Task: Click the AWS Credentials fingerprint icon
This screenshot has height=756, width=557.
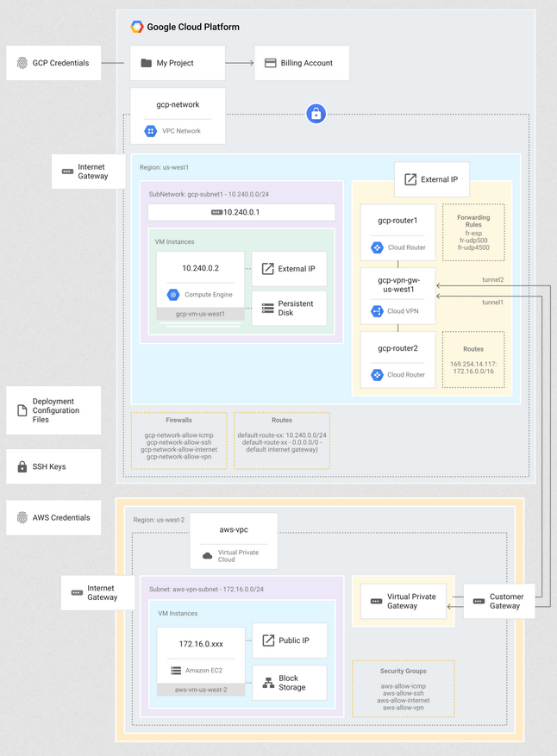Action: 22,518
